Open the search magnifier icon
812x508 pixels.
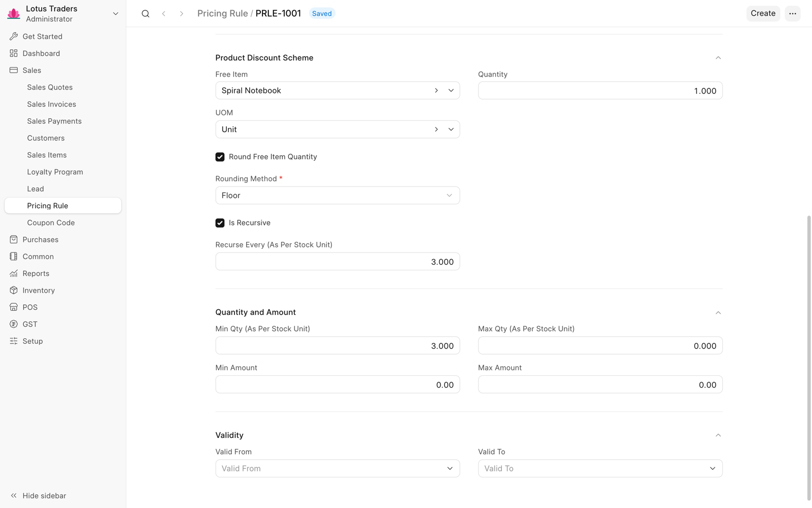[146, 14]
